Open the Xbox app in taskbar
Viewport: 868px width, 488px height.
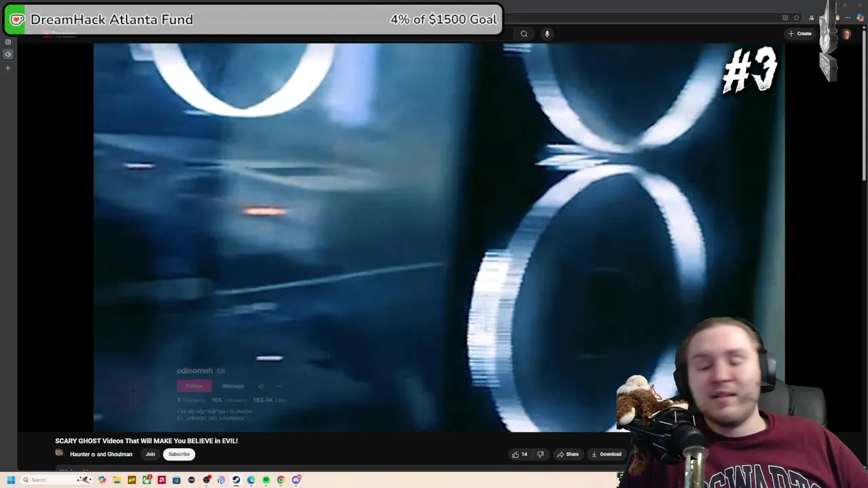(147, 479)
